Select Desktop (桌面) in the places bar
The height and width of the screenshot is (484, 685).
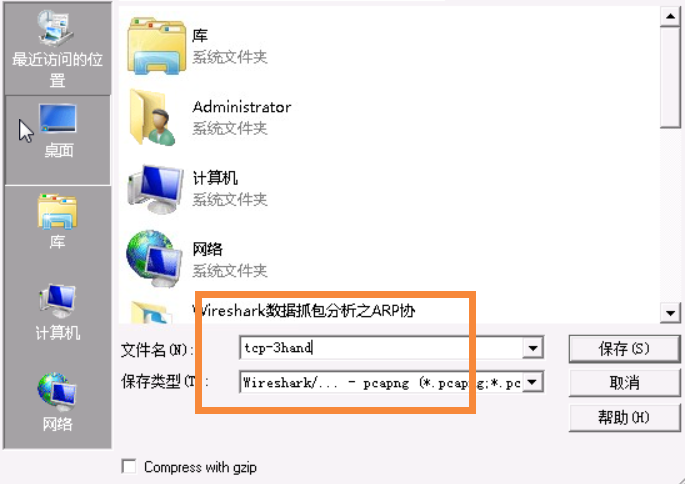coord(58,140)
